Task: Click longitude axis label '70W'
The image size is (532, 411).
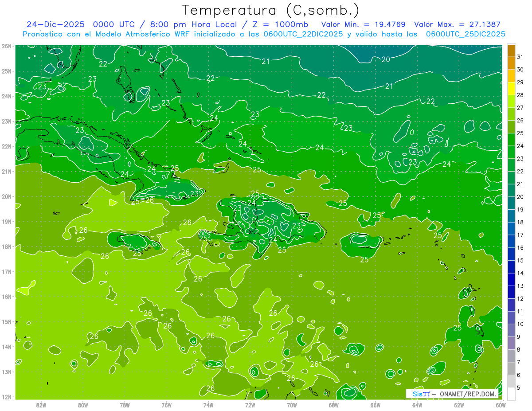Action: point(292,405)
